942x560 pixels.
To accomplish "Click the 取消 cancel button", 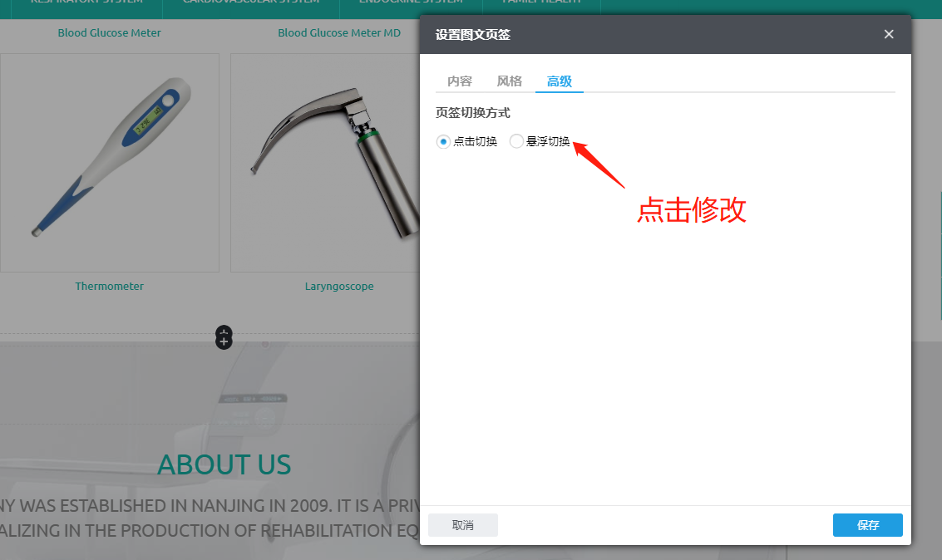I will (462, 524).
